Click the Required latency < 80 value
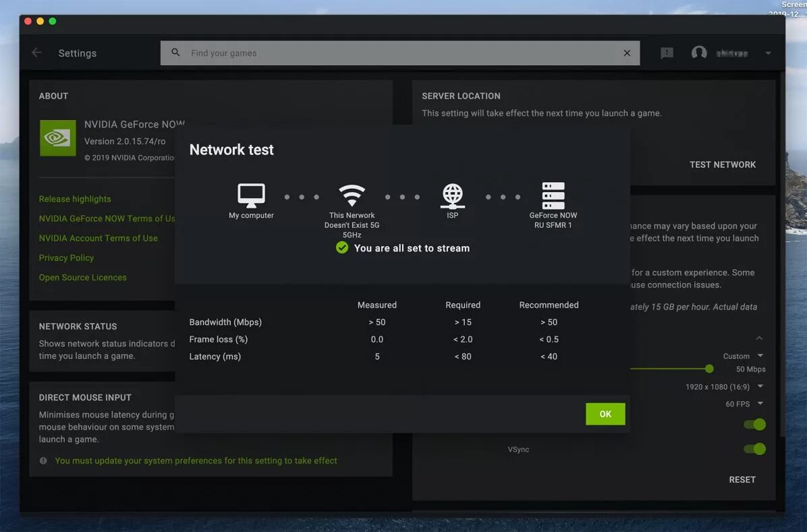The width and height of the screenshot is (807, 532). [x=463, y=357]
